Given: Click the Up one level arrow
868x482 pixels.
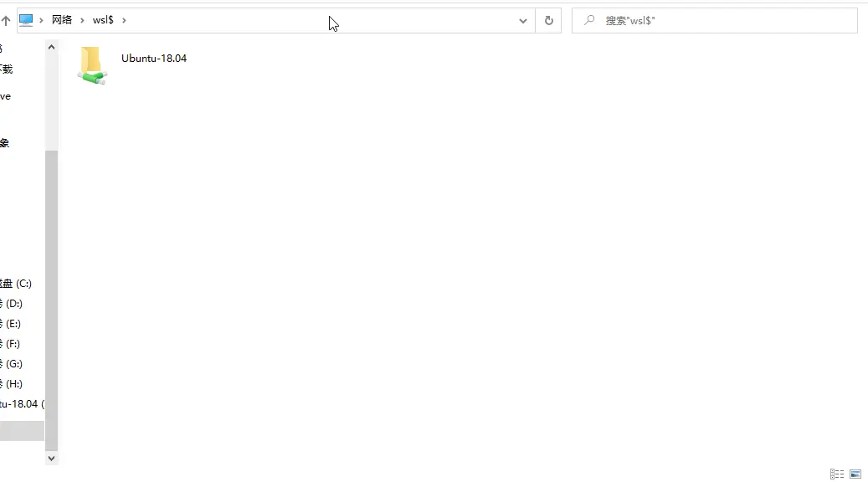Looking at the screenshot, I should click(x=6, y=20).
